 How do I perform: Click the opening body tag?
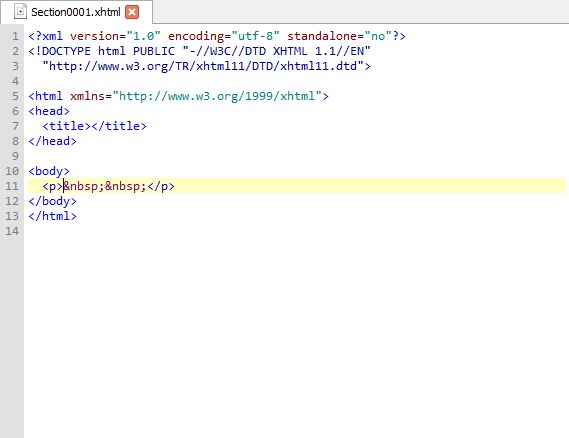click(x=49, y=171)
